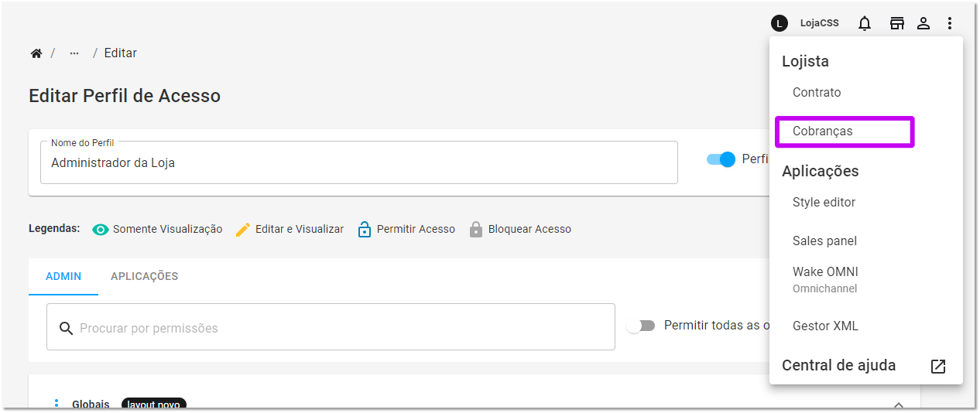The height and width of the screenshot is (413, 980).
Task: Collapse the Globais section chevron
Action: pos(899,404)
